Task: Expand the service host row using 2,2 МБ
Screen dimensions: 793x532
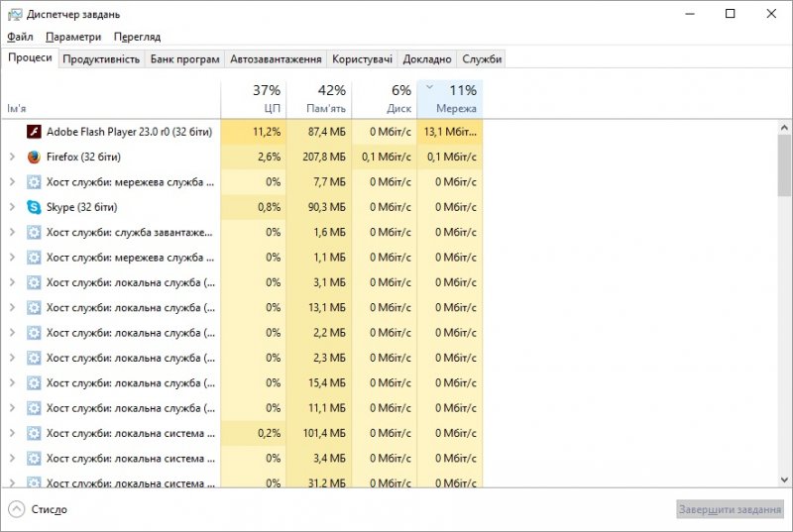Action: 12,333
